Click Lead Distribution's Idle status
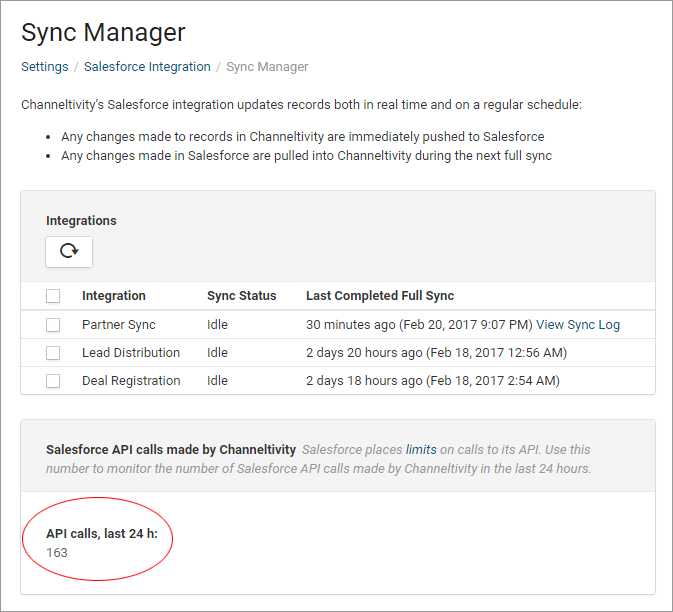 coord(217,352)
